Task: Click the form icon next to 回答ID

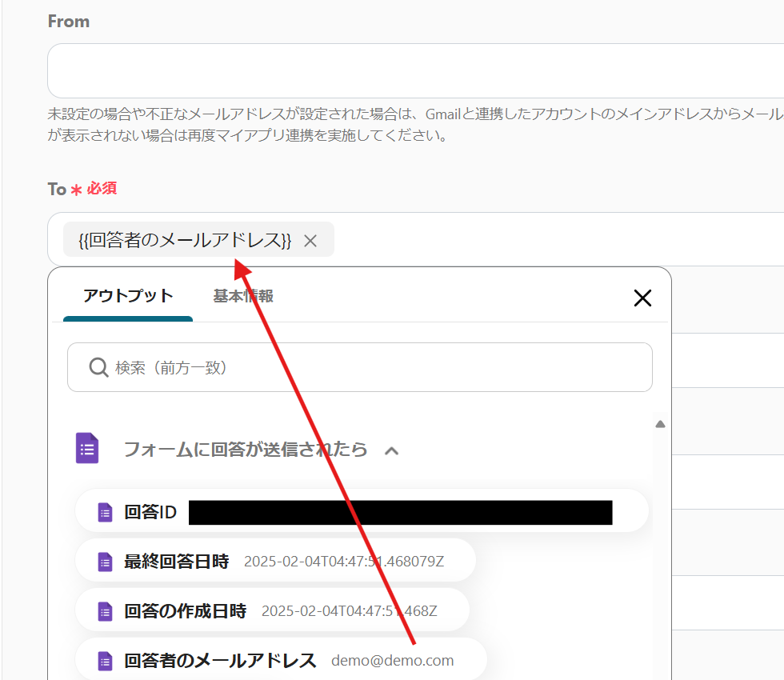Action: click(x=105, y=512)
